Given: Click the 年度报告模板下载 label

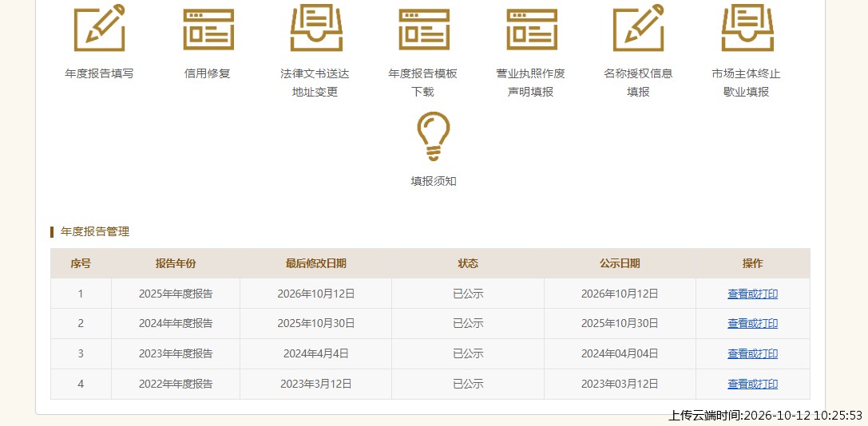Looking at the screenshot, I should [423, 82].
